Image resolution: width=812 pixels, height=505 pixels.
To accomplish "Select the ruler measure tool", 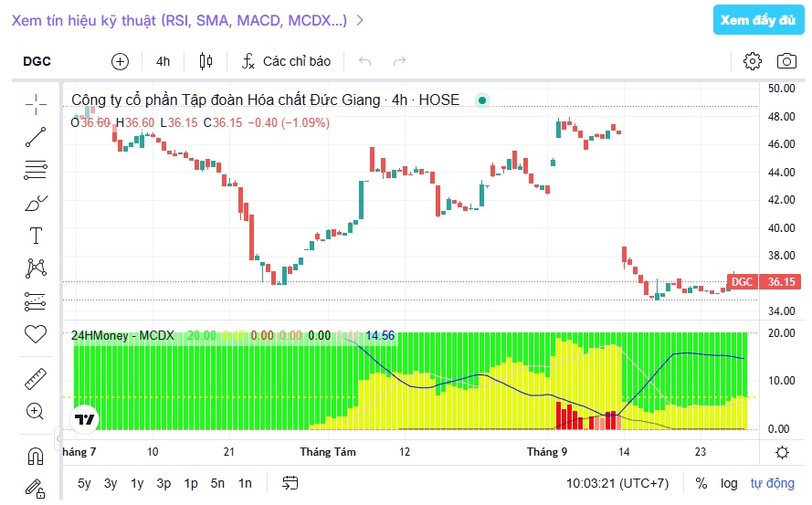I will click(36, 379).
